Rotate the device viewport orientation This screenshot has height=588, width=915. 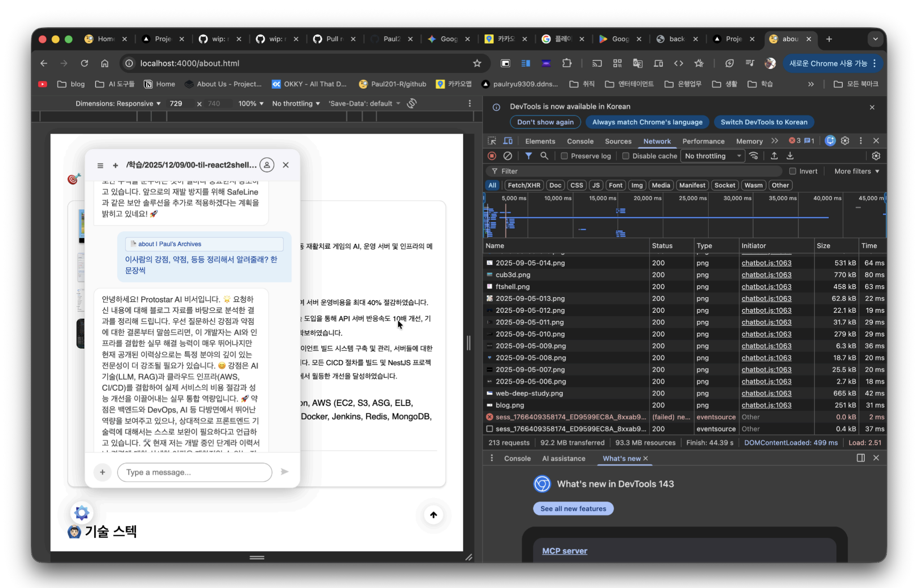click(412, 104)
